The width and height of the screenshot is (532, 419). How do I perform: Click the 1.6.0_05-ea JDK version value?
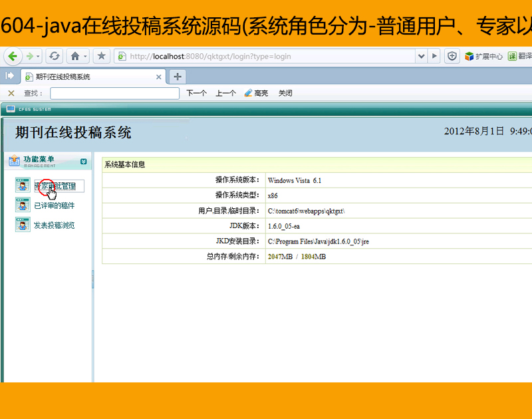(x=284, y=226)
